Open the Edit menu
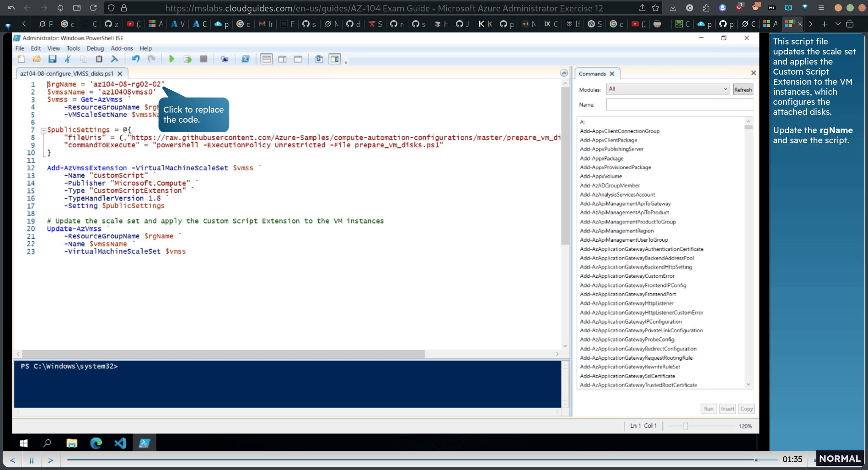This screenshot has width=868, height=470. click(36, 49)
